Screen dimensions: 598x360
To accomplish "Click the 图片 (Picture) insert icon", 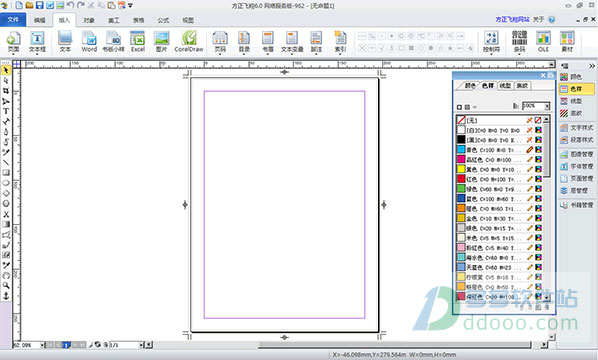I will [161, 42].
